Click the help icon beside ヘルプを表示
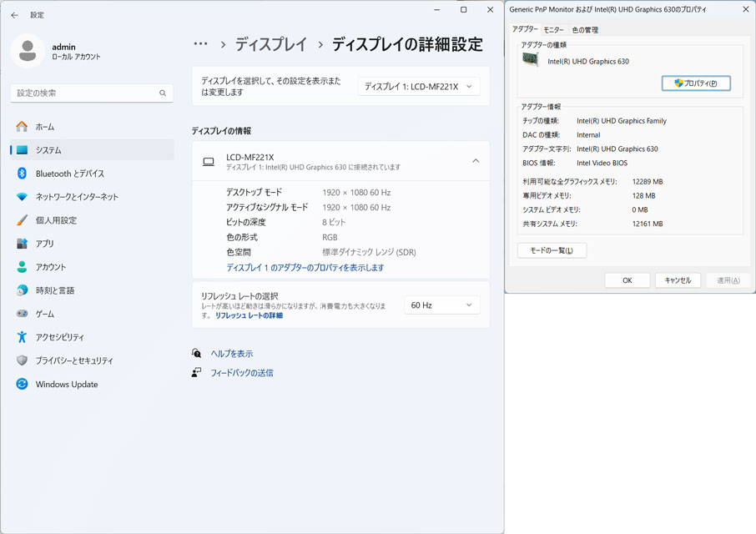The width and height of the screenshot is (756, 534). (196, 353)
